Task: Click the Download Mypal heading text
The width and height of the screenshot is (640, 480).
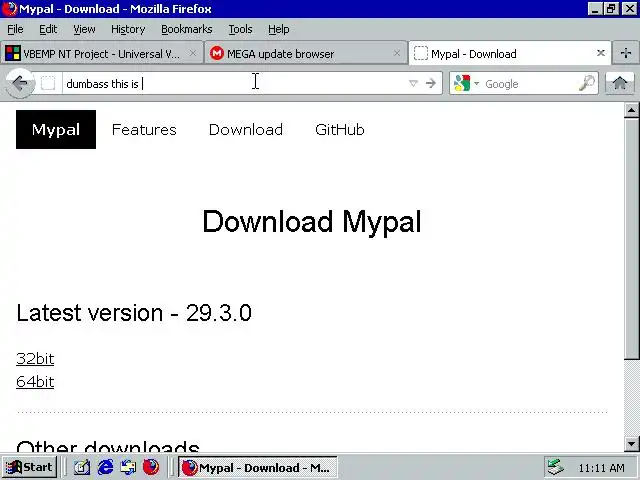Action: click(312, 222)
